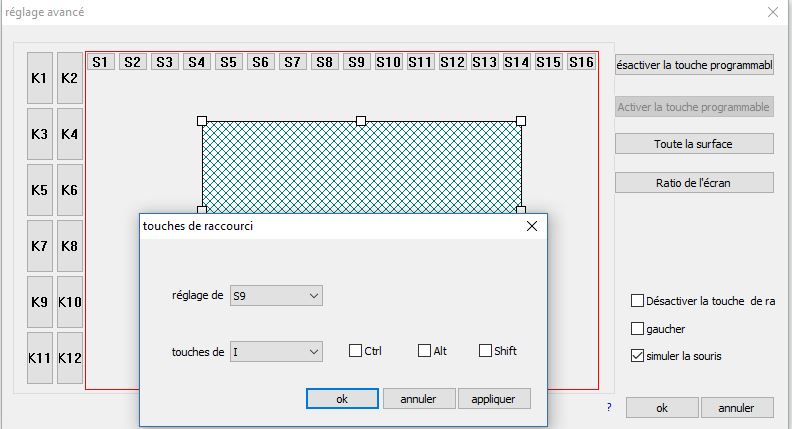Enable 'Désactiver la touche de ra' checkbox

click(637, 301)
